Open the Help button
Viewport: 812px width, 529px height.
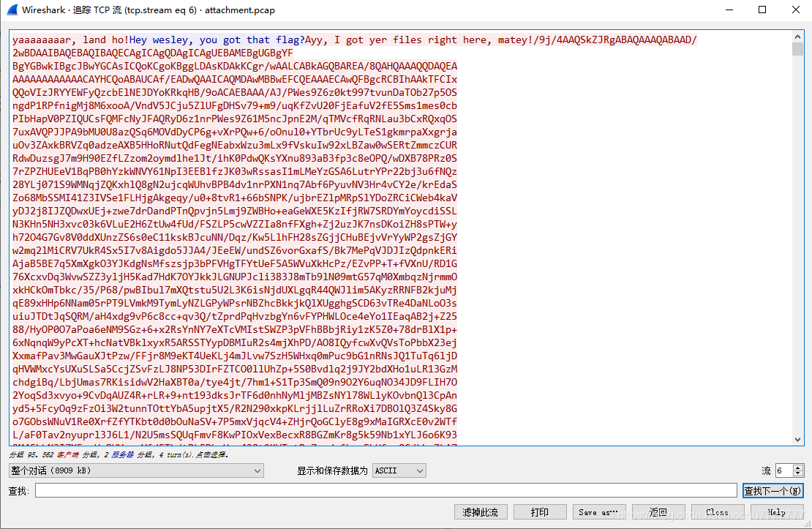pyautogui.click(x=776, y=512)
